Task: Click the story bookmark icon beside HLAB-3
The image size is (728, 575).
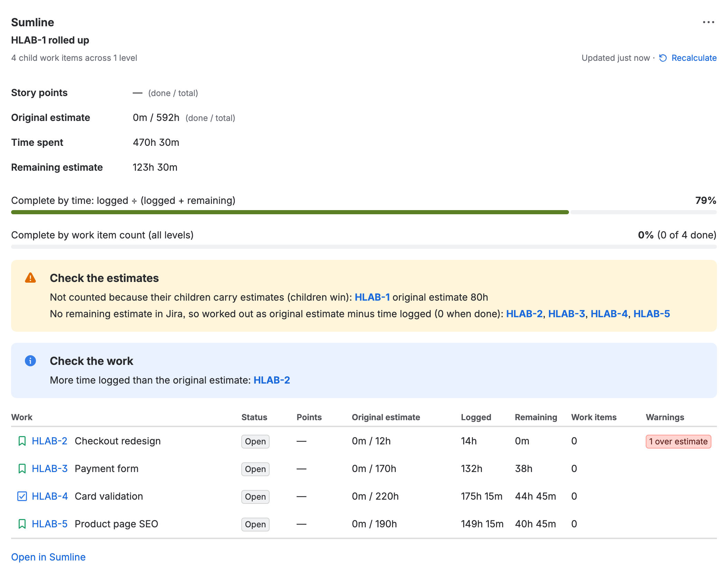Action: click(x=22, y=469)
